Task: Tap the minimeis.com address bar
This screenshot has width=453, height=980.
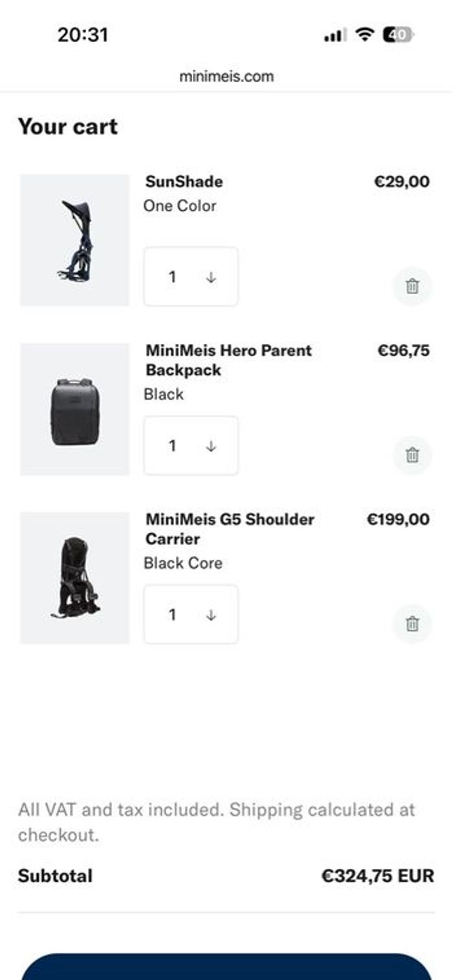Action: [226, 76]
